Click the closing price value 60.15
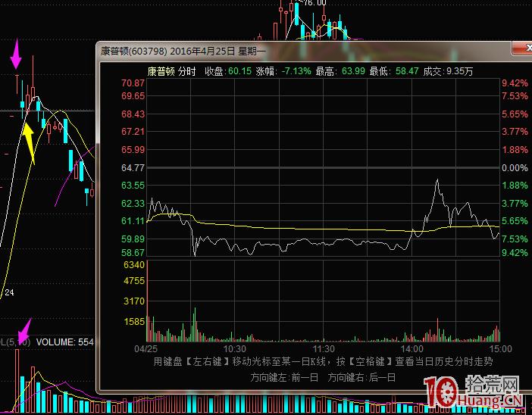 239,71
